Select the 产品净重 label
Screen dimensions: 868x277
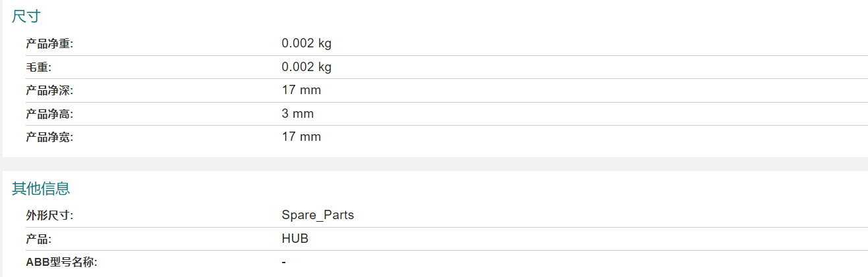[x=49, y=44]
